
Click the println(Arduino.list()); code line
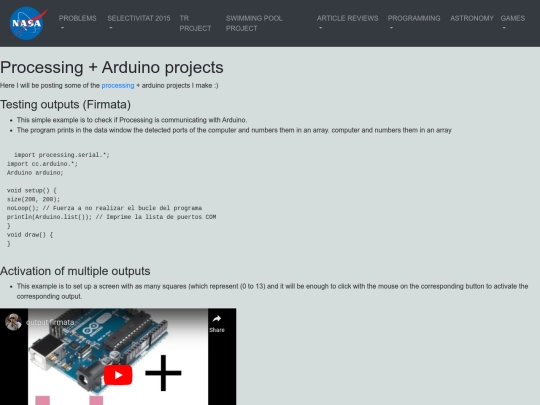pos(112,217)
